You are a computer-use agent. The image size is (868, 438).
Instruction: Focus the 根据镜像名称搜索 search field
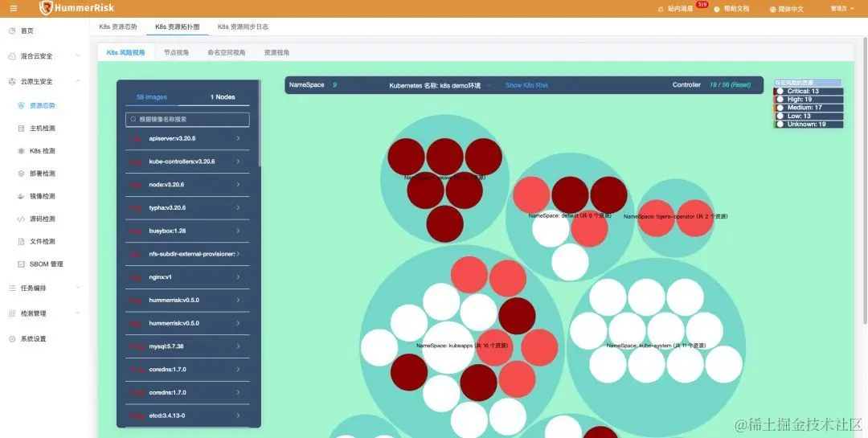(187, 119)
